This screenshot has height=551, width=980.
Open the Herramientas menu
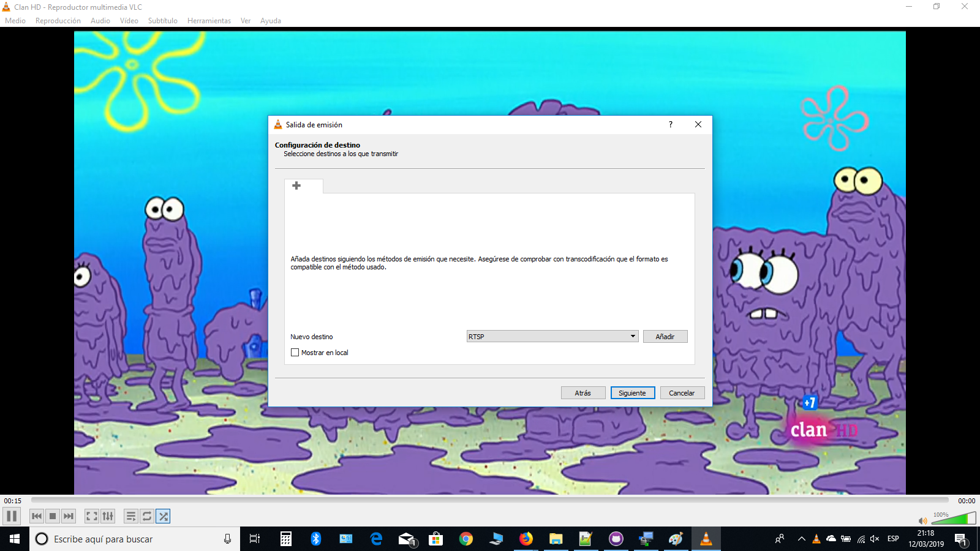click(209, 21)
